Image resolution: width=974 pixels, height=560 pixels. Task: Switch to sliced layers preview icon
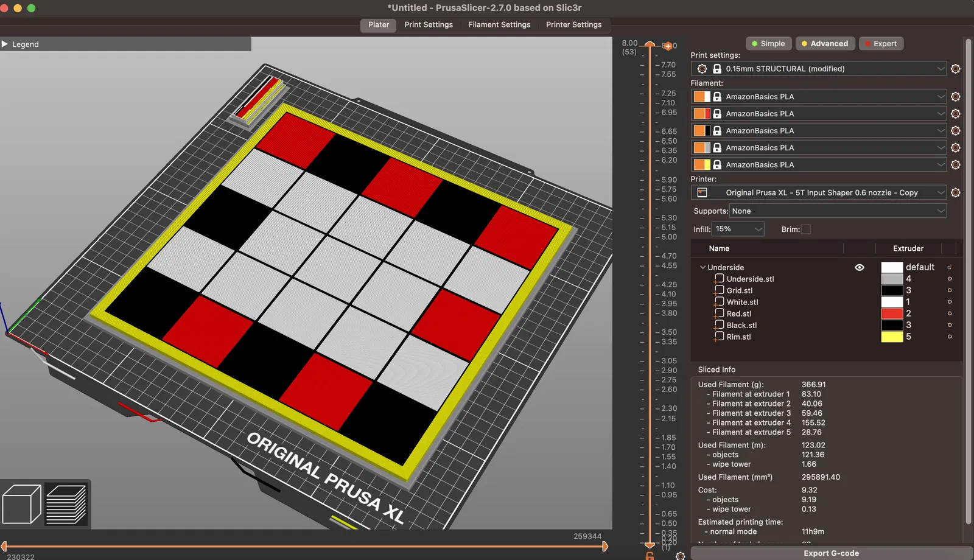click(66, 504)
